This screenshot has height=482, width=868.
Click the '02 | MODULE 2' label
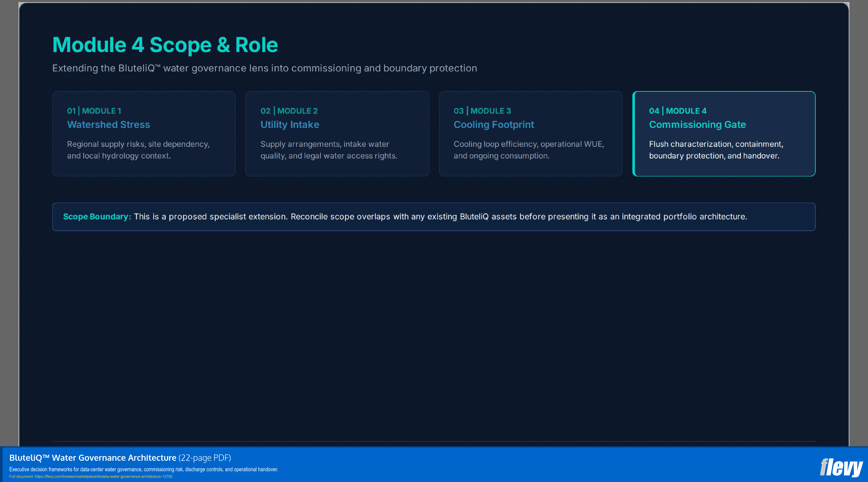coord(289,111)
